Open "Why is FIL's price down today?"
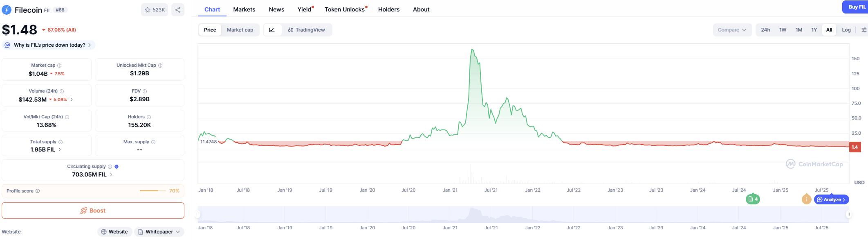This screenshot has width=868, height=240. 49,45
